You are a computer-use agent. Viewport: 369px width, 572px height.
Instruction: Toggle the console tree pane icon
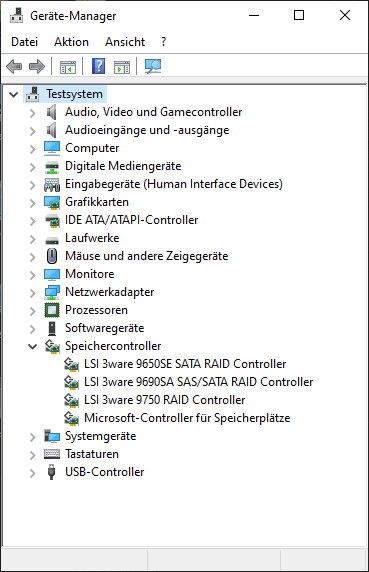[x=68, y=67]
